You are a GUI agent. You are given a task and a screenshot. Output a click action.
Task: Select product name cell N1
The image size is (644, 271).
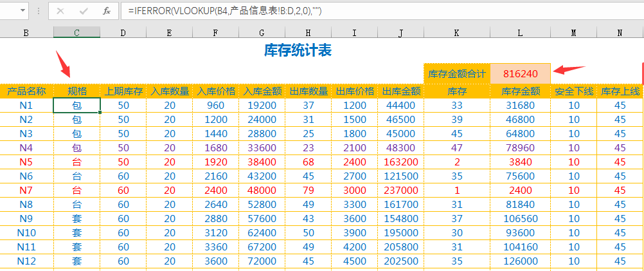click(26, 106)
